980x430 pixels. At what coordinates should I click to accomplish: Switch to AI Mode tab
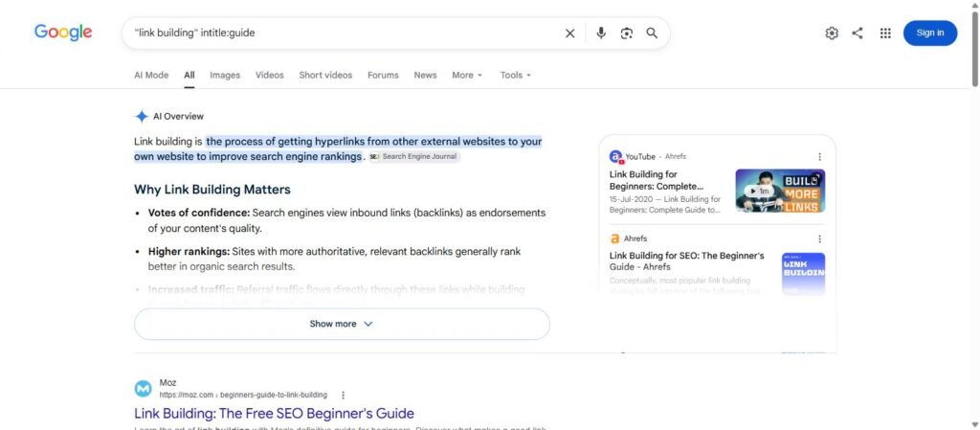tap(151, 75)
